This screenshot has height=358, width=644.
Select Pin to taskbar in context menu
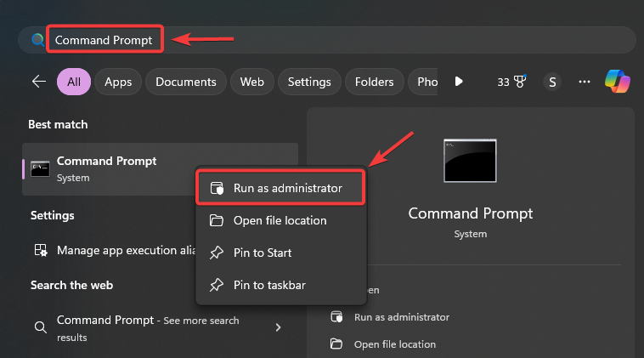click(x=269, y=285)
